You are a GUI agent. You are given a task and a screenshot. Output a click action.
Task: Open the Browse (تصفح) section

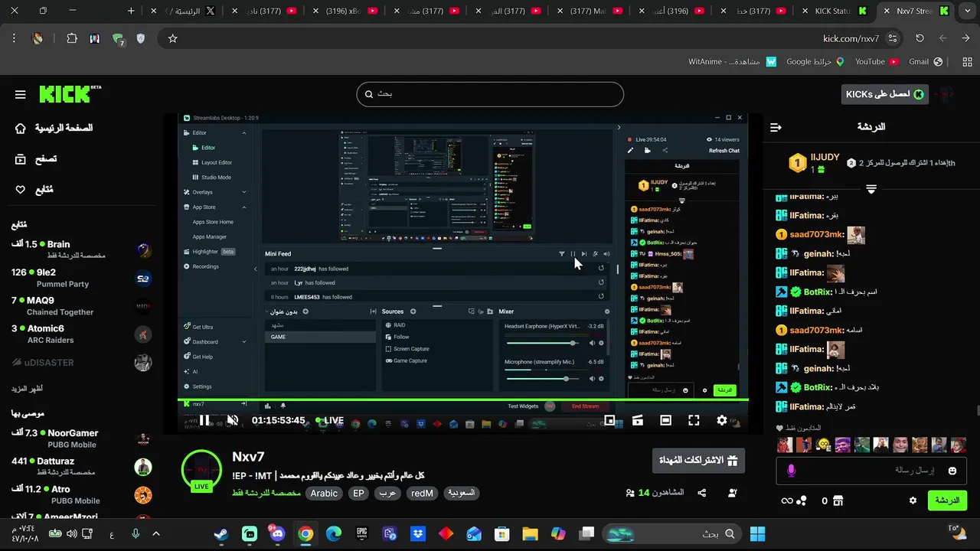(36, 159)
